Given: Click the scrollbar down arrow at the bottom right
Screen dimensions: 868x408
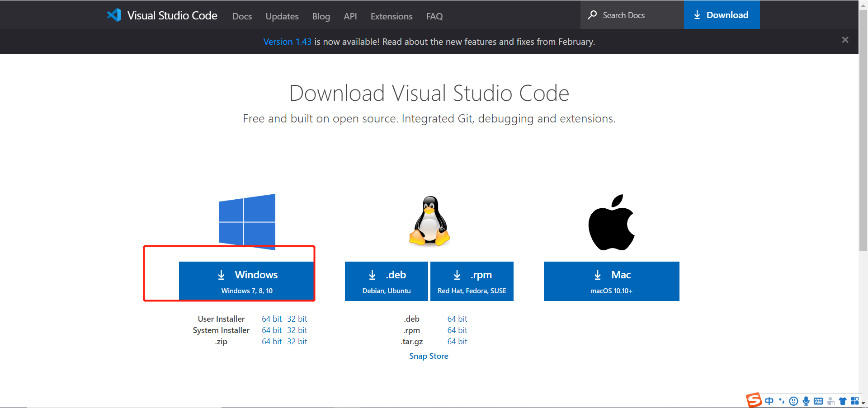Looking at the screenshot, I should click(863, 403).
